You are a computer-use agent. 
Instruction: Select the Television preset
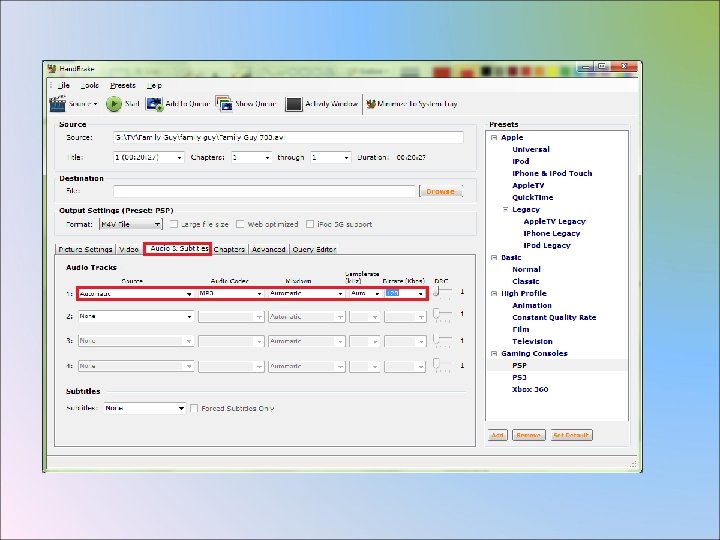coord(532,342)
